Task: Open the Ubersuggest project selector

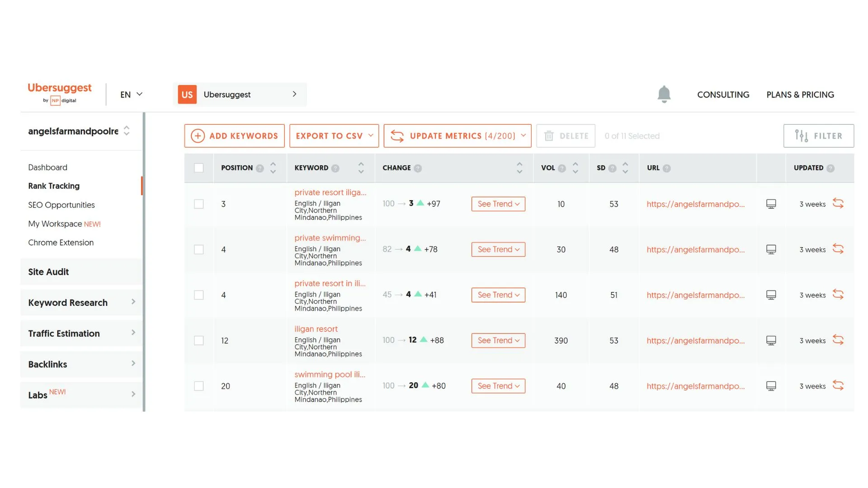Action: [240, 94]
